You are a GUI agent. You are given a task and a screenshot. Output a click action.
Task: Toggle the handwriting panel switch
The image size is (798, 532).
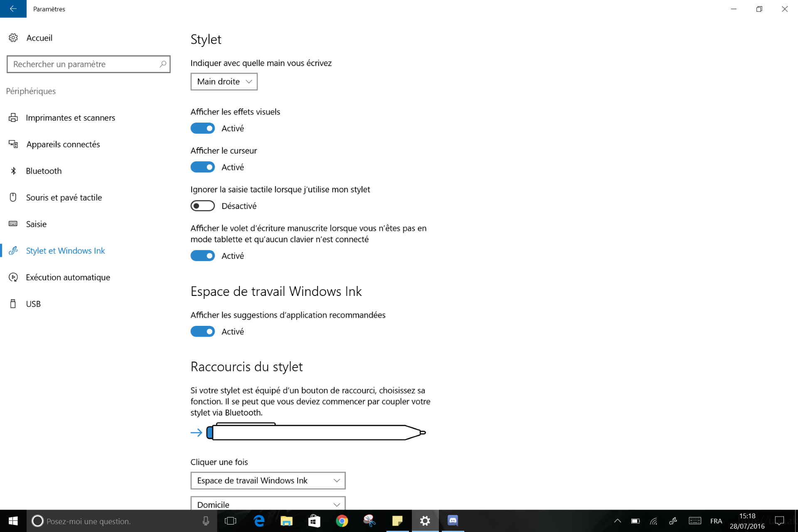point(203,256)
